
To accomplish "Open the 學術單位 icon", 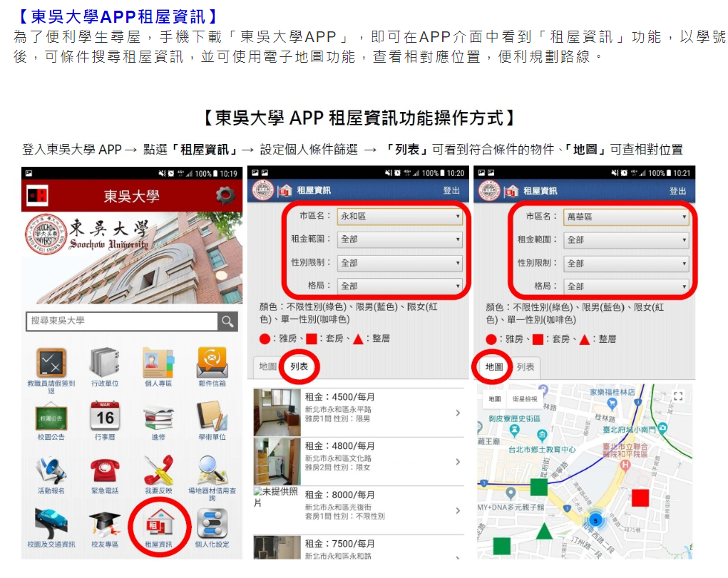I will [212, 416].
